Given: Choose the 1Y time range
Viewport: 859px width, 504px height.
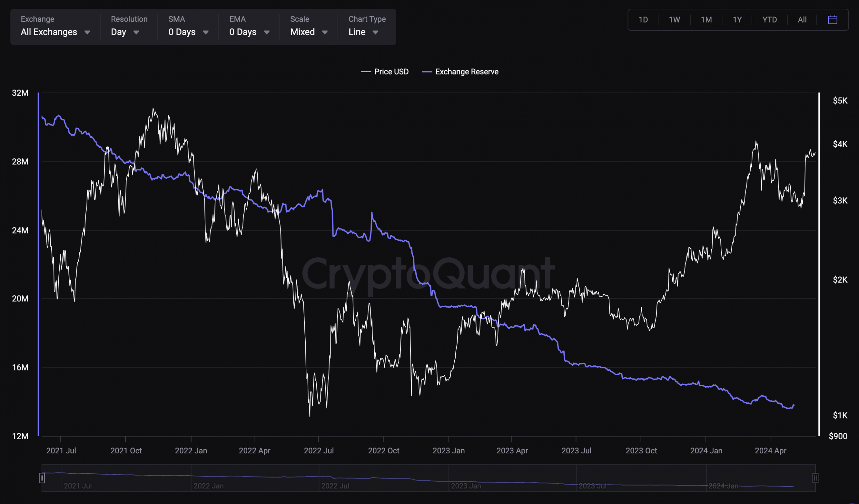Looking at the screenshot, I should point(737,20).
